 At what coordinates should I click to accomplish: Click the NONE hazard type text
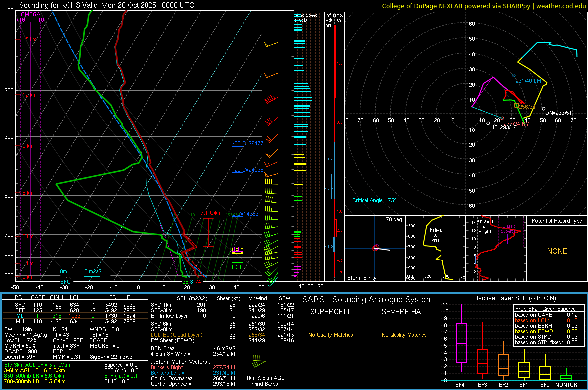pyautogui.click(x=557, y=251)
